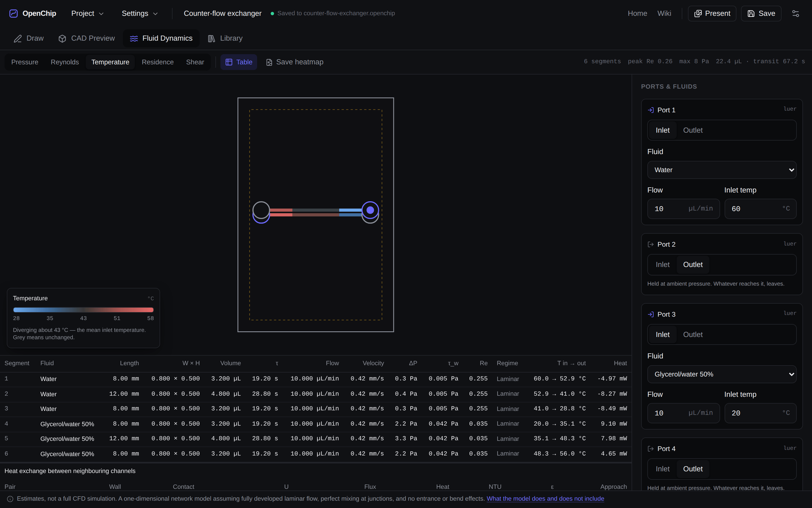Switch to the Library tab
This screenshot has height=508, width=812.
(x=225, y=39)
